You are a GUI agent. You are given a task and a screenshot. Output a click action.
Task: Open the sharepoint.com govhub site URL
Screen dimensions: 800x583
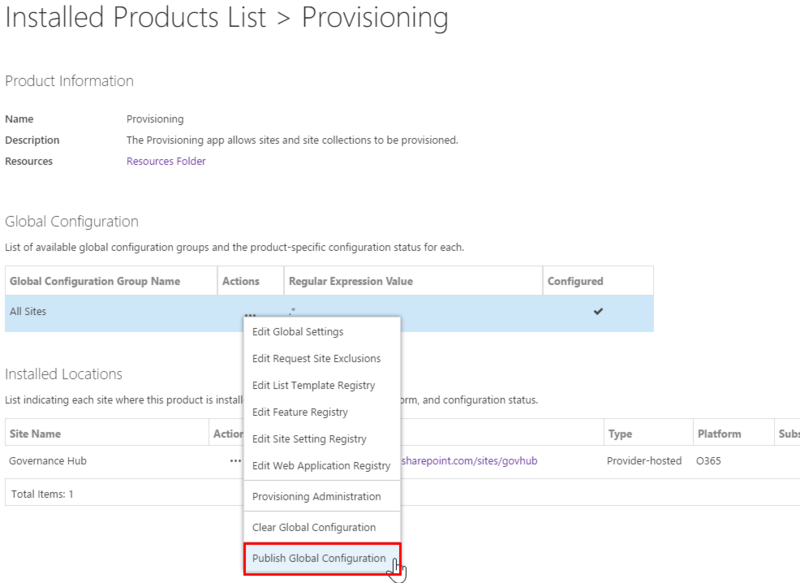pos(469,461)
